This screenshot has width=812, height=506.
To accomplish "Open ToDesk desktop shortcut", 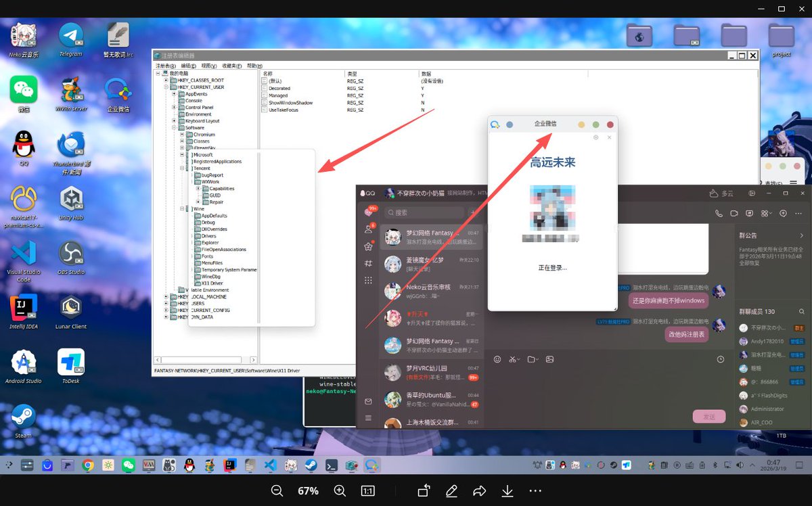I will [x=71, y=366].
